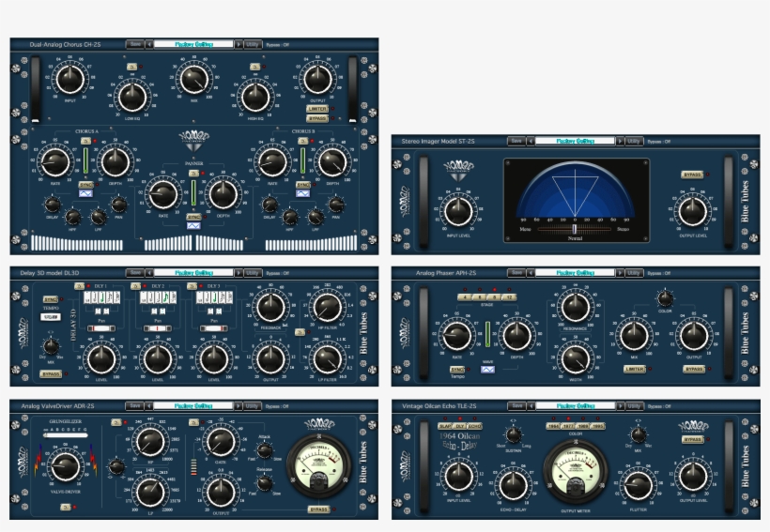The height and width of the screenshot is (532, 770).
Task: Next preset arrow on Analog Phaser
Action: point(620,272)
